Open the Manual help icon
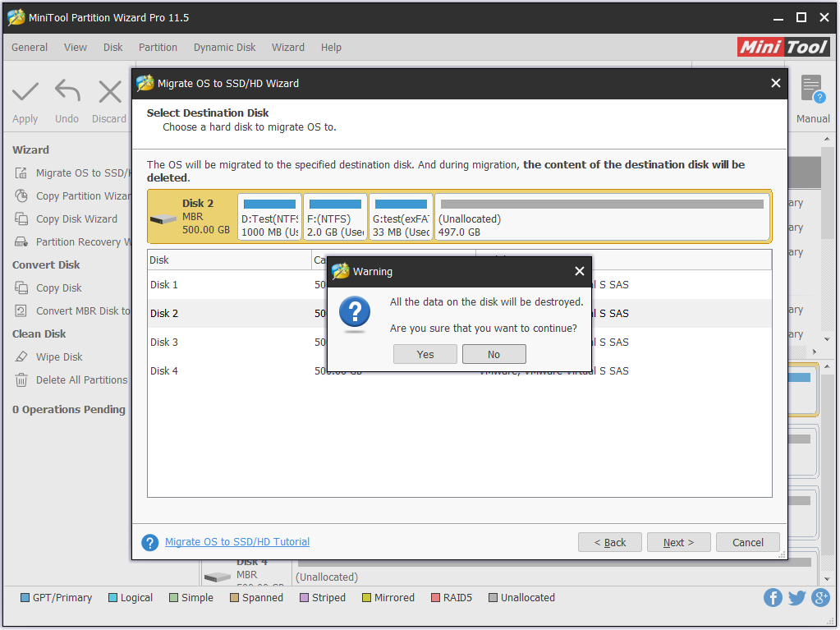 pyautogui.click(x=813, y=89)
